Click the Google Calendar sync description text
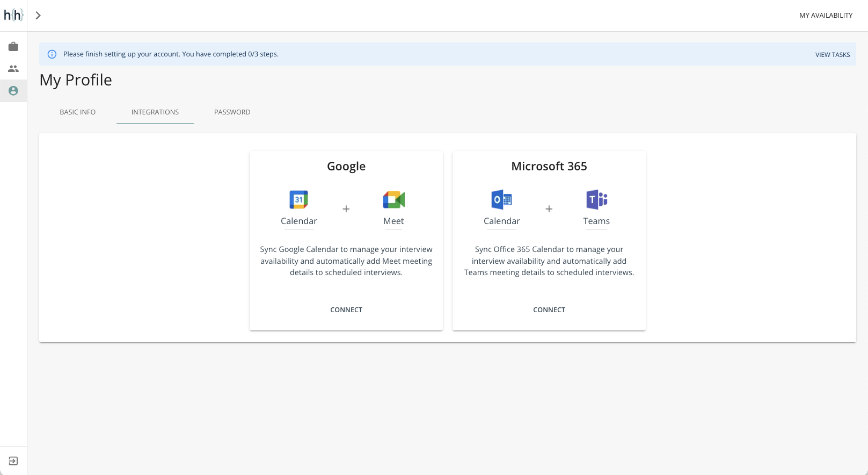 (x=346, y=261)
